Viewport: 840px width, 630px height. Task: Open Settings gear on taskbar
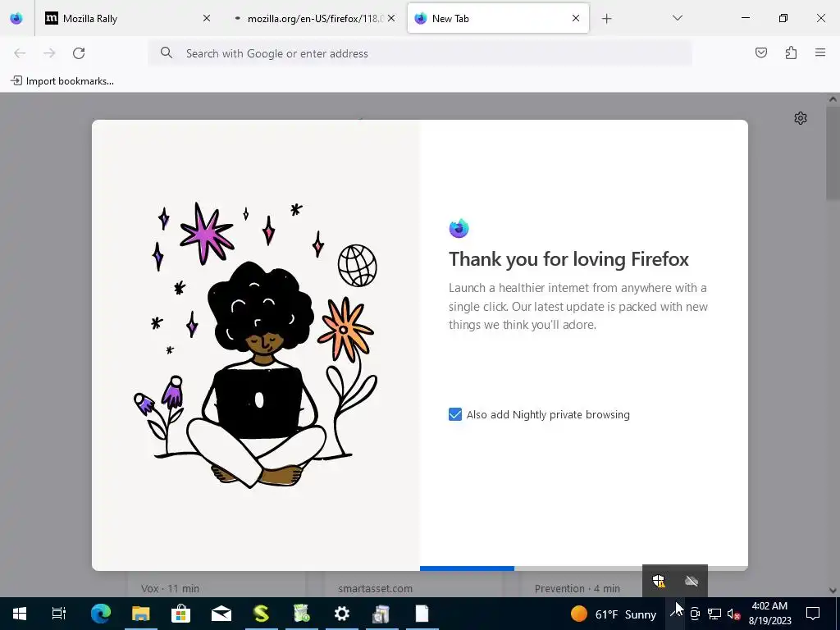pyautogui.click(x=342, y=614)
